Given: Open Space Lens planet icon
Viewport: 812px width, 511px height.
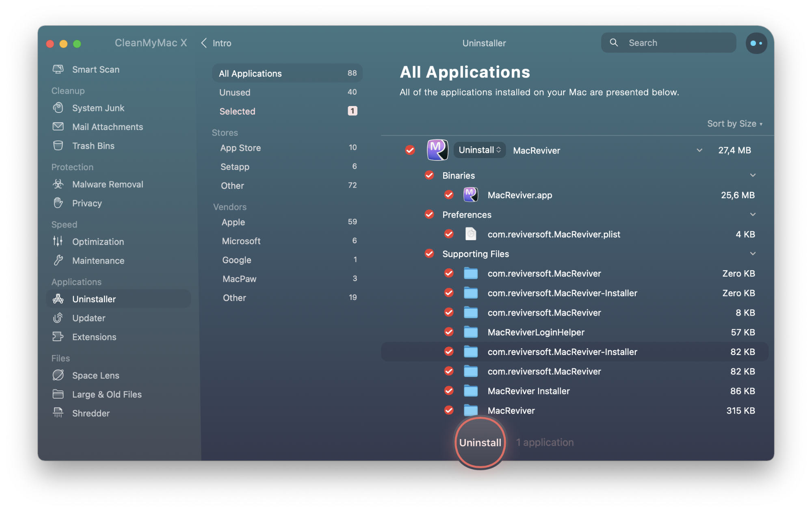Looking at the screenshot, I should tap(58, 375).
